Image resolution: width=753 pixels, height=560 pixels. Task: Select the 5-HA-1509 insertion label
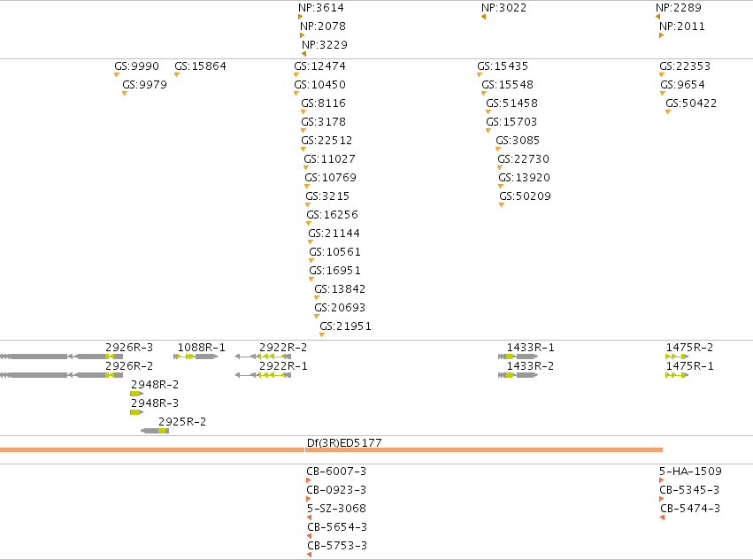tap(690, 472)
